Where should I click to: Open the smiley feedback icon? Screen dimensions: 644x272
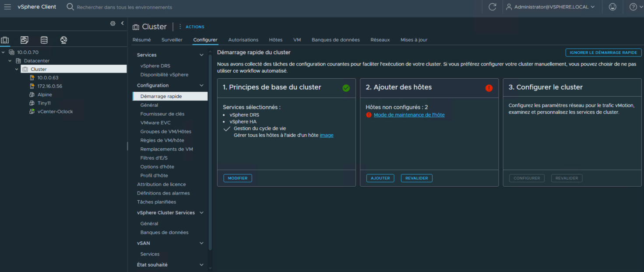pyautogui.click(x=612, y=7)
